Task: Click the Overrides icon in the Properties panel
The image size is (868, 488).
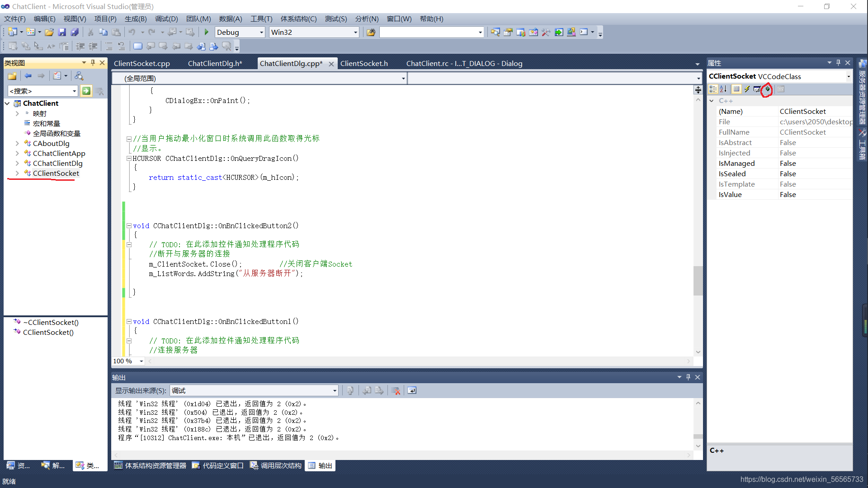Action: tap(767, 89)
